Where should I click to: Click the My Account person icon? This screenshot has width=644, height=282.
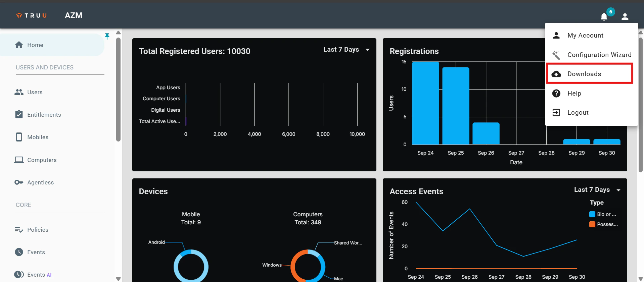click(x=556, y=35)
